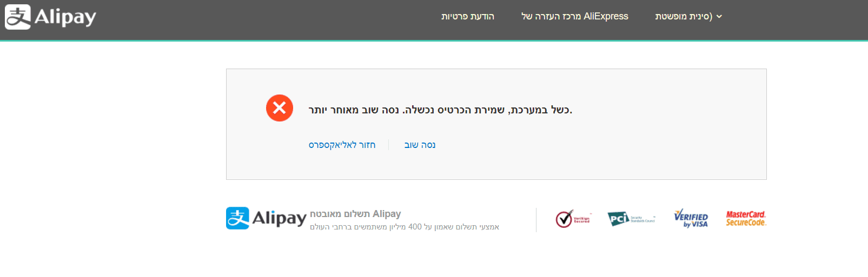The height and width of the screenshot is (277, 868).
Task: Click the 'נסה שוב' retry link
Action: click(x=420, y=145)
